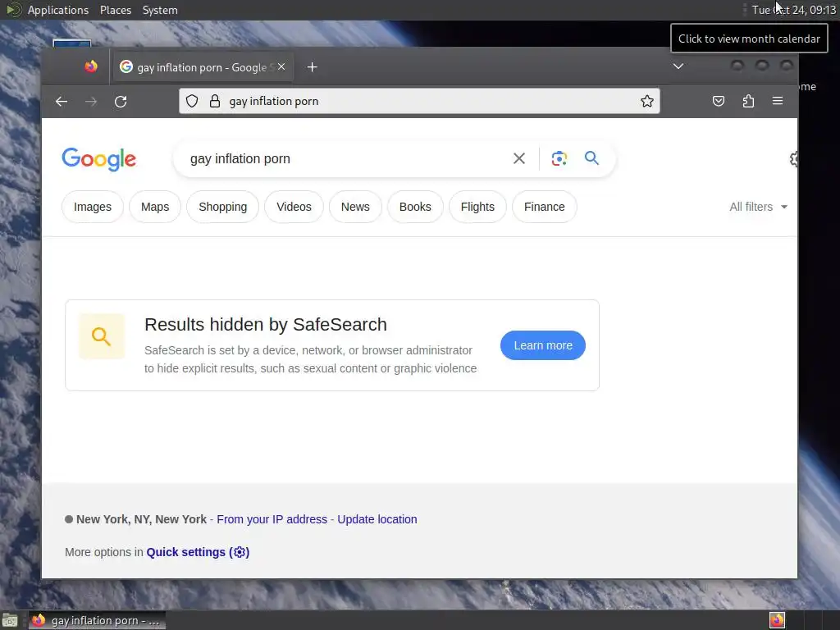
Task: Click into the Google search field
Action: 343,158
